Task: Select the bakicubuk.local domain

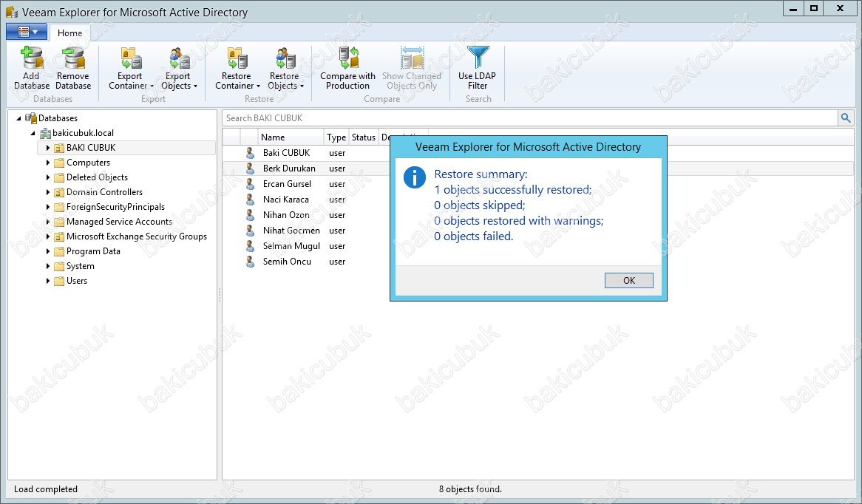Action: click(83, 133)
